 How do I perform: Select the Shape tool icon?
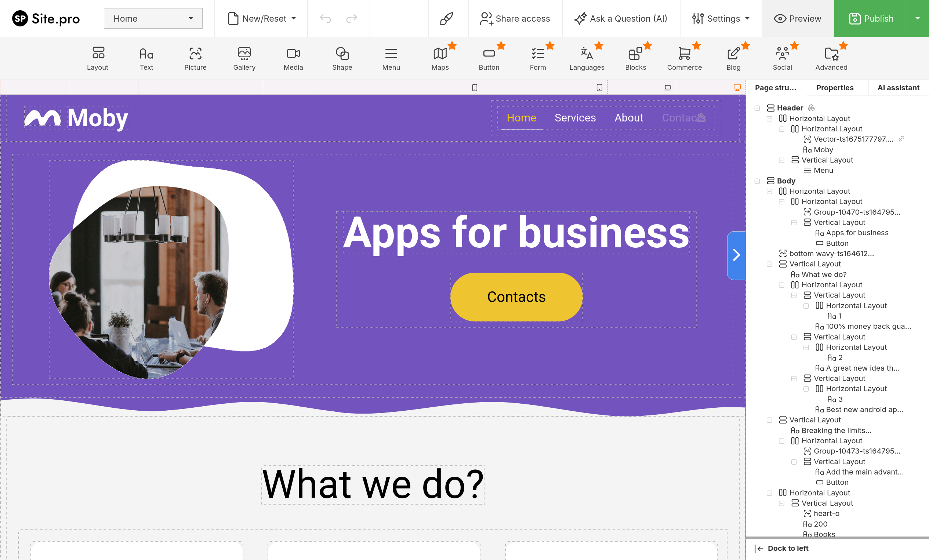[x=342, y=54]
